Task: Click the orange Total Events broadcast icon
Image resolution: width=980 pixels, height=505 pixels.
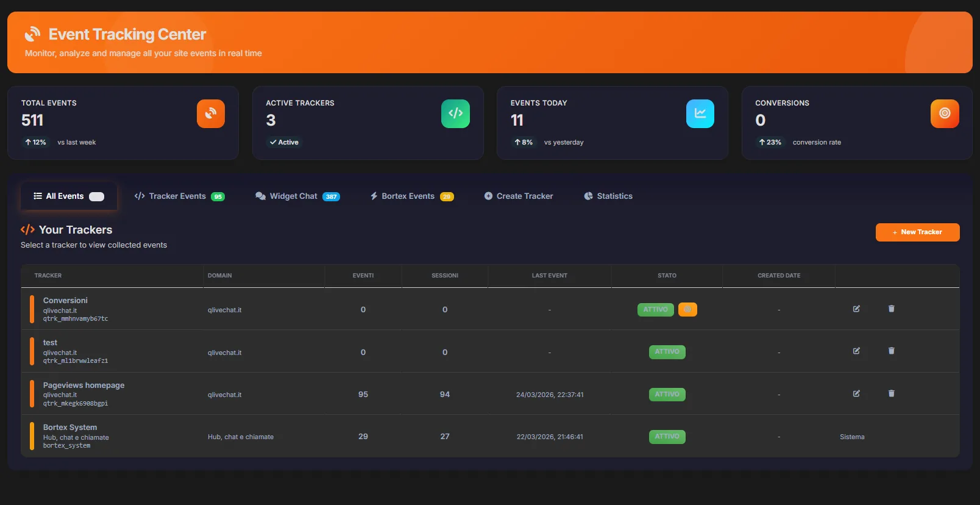Action: [x=211, y=114]
